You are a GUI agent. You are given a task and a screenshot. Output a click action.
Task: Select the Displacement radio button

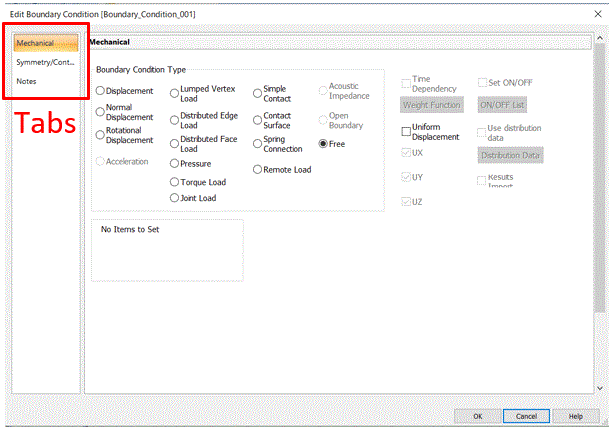point(100,91)
